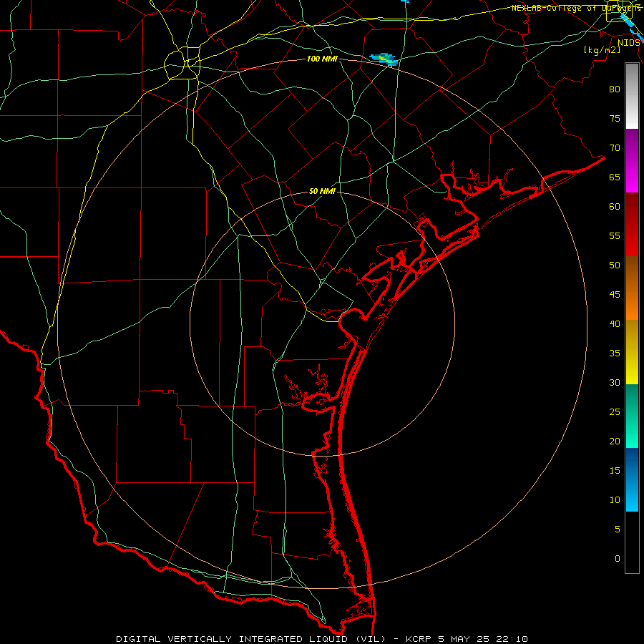Select the blue segment of the color scale
The height and width of the screenshot is (644, 644).
pos(632,479)
